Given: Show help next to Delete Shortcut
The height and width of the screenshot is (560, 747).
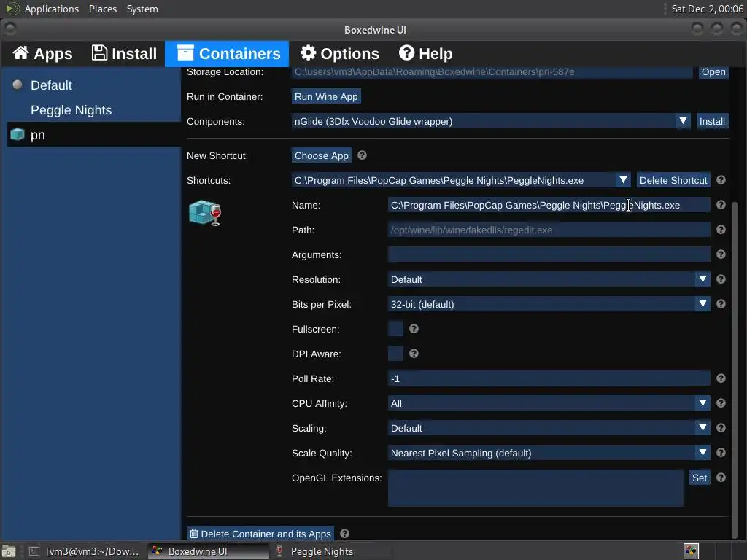Looking at the screenshot, I should [x=721, y=180].
